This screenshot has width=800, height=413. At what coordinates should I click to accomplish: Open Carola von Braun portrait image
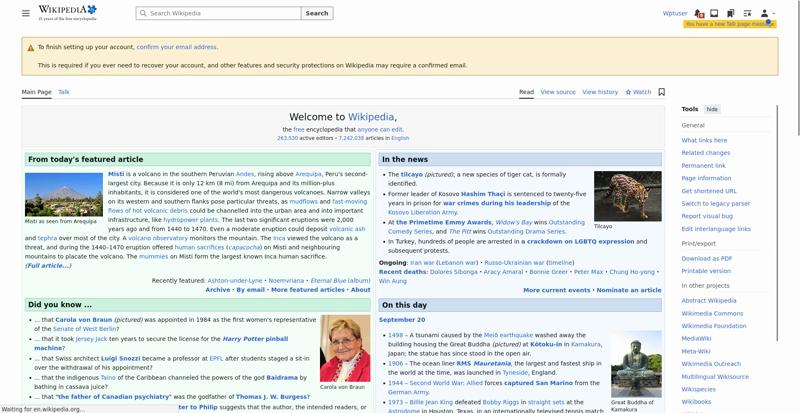345,348
